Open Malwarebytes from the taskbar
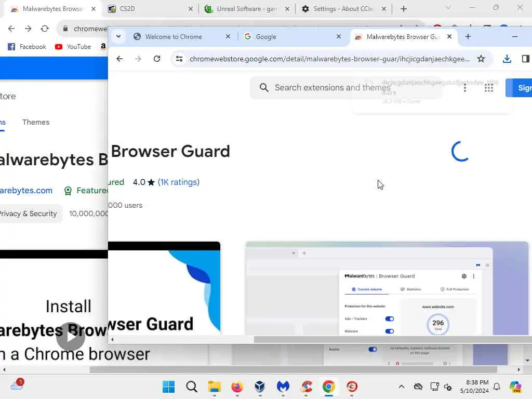532x399 pixels. click(283, 387)
